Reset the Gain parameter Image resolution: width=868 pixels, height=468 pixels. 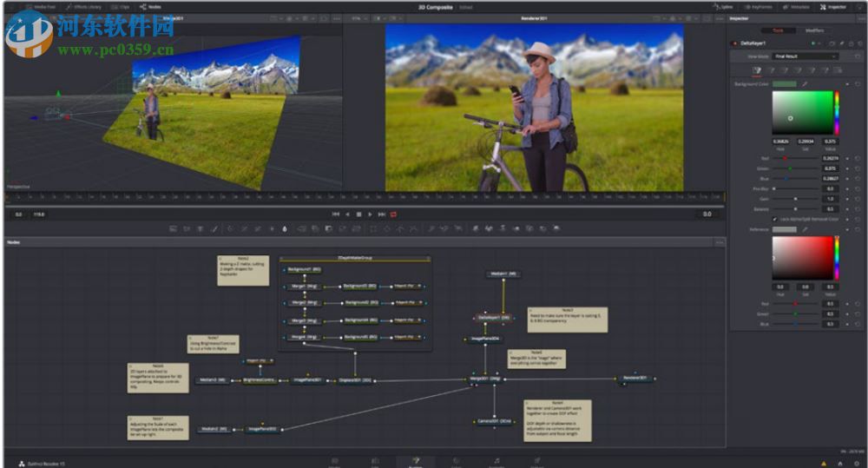coord(858,199)
